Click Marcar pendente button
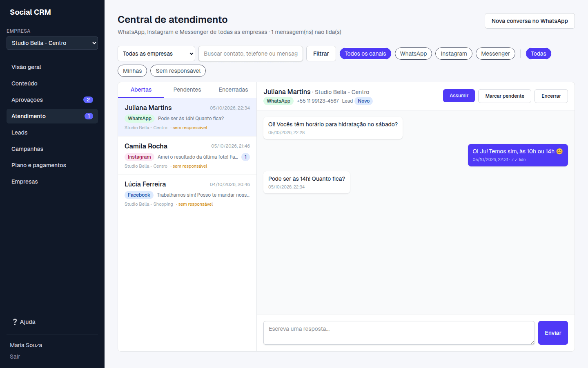Screen dimensions: 588x368 click(505, 96)
